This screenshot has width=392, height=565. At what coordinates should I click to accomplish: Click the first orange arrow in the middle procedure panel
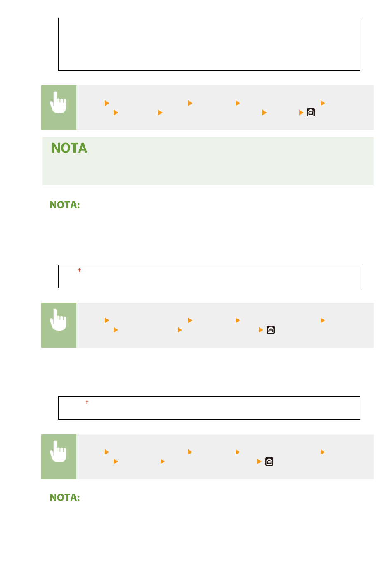pyautogui.click(x=107, y=320)
